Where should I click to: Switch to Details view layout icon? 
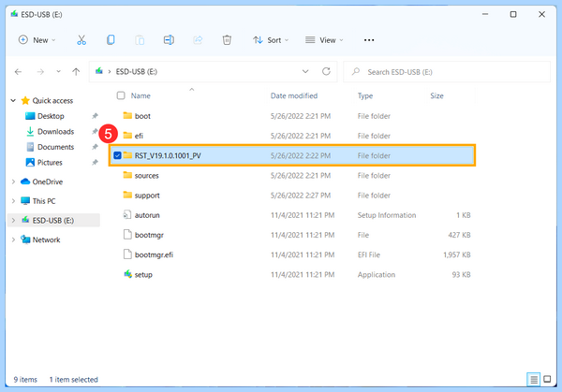pyautogui.click(x=533, y=379)
